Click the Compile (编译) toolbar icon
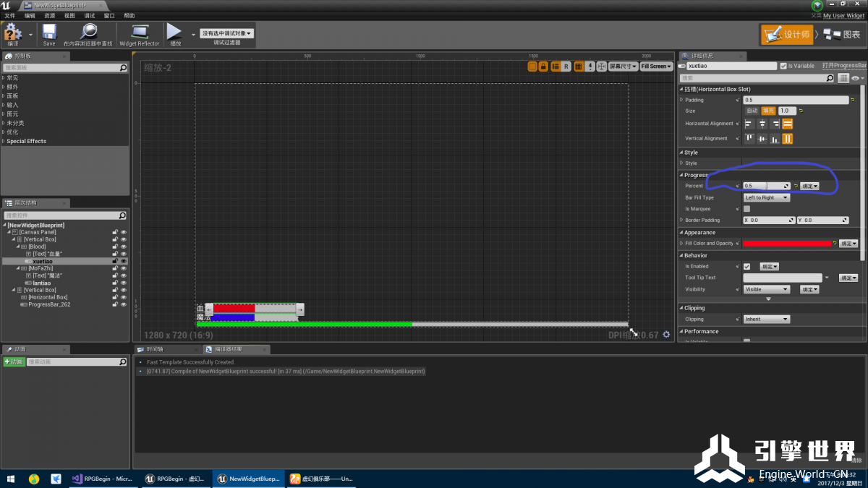868x488 pixels. point(13,33)
